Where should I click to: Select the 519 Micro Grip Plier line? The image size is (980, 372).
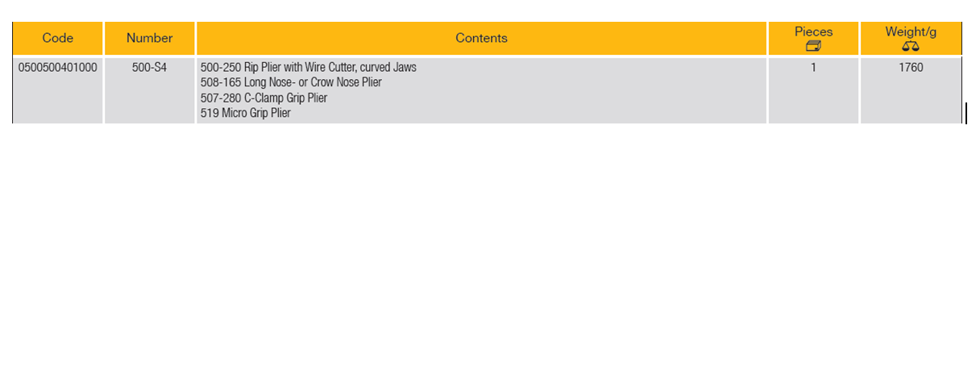[246, 114]
